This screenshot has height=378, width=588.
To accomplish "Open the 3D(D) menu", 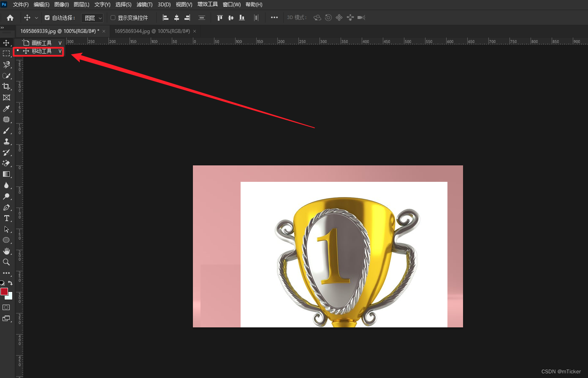I will (164, 5).
